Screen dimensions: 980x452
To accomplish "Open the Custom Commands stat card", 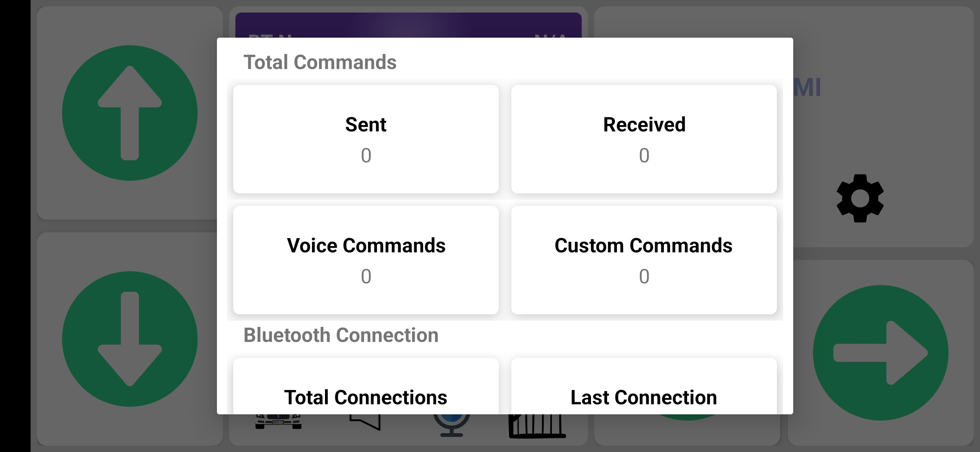I will pos(644,260).
